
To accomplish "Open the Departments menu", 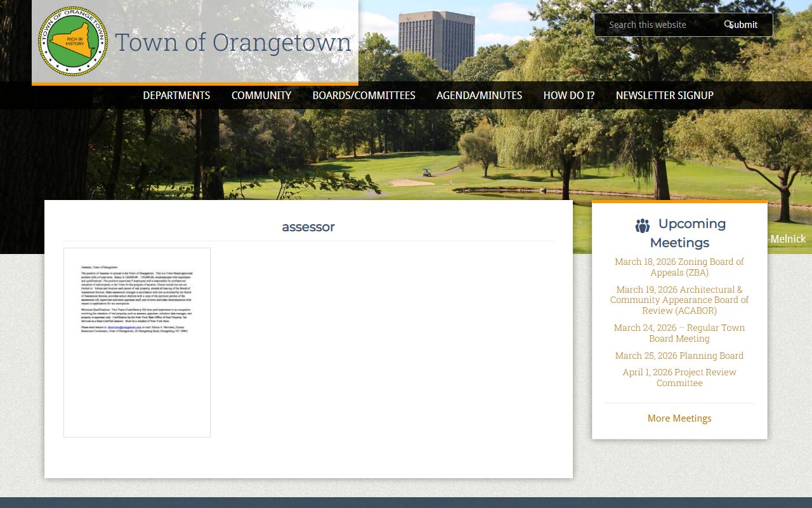I will click(176, 95).
